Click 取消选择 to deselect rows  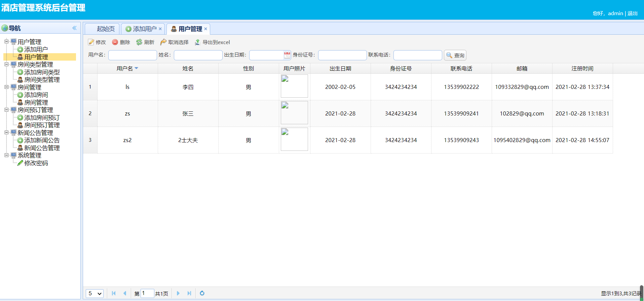174,42
